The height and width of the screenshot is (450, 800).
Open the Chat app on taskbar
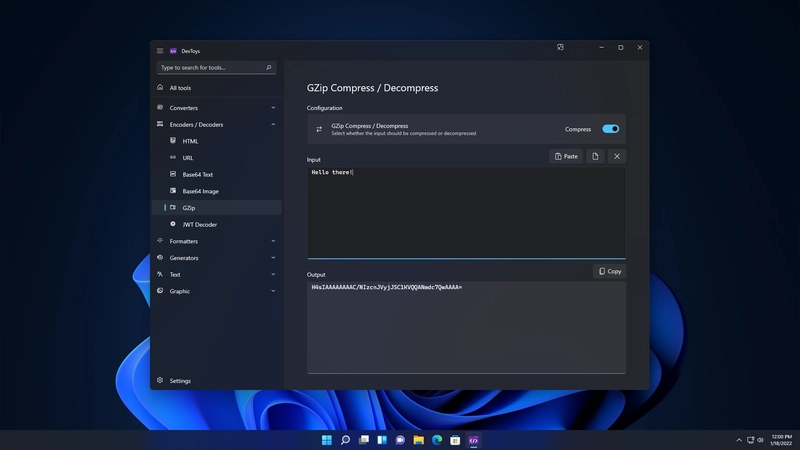tap(400, 440)
